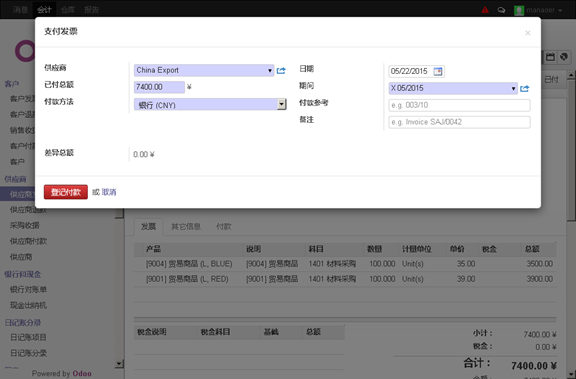Open 供应商付款 in the sidebar
The image size is (576, 379).
(x=28, y=241)
